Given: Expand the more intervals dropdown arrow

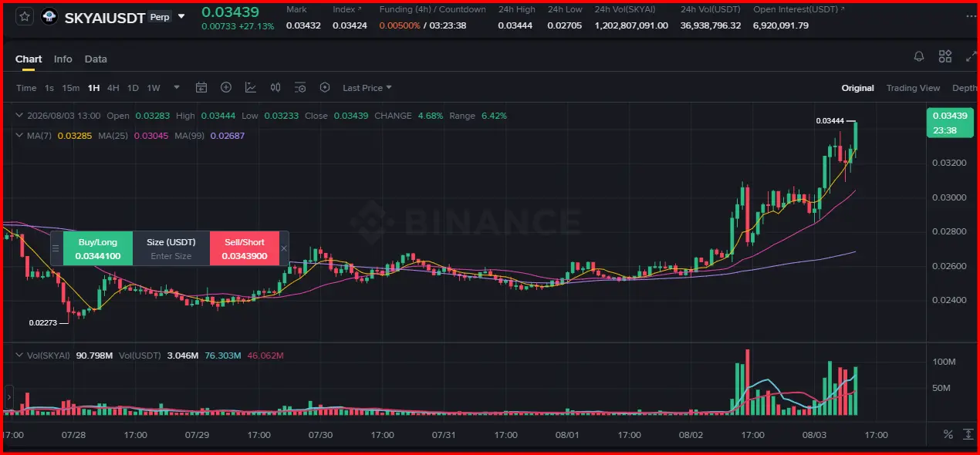Looking at the screenshot, I should coord(177,87).
